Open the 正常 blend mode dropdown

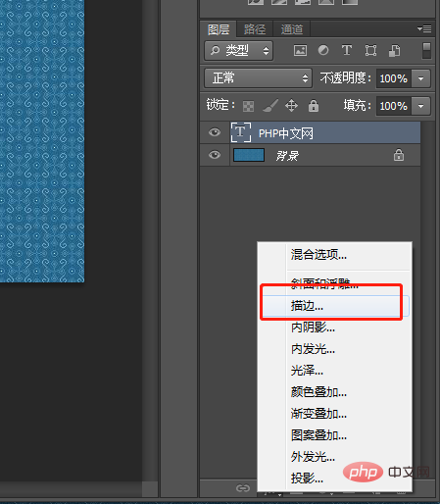pos(259,78)
